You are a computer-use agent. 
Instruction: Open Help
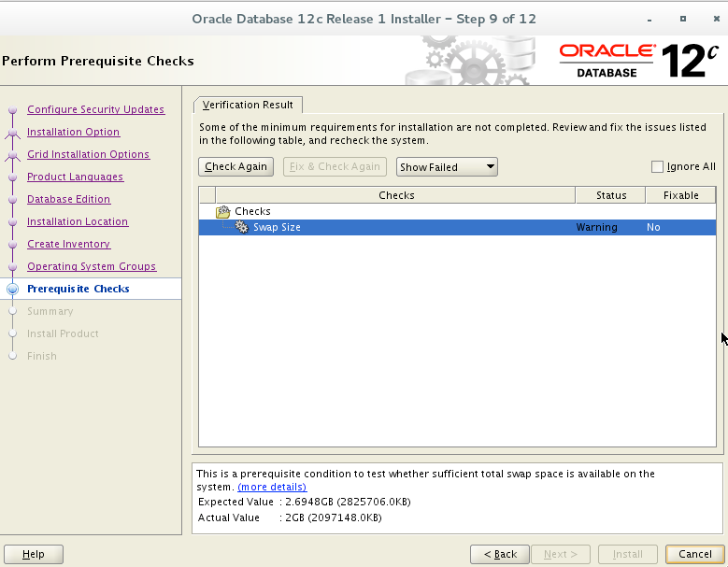[x=34, y=554]
